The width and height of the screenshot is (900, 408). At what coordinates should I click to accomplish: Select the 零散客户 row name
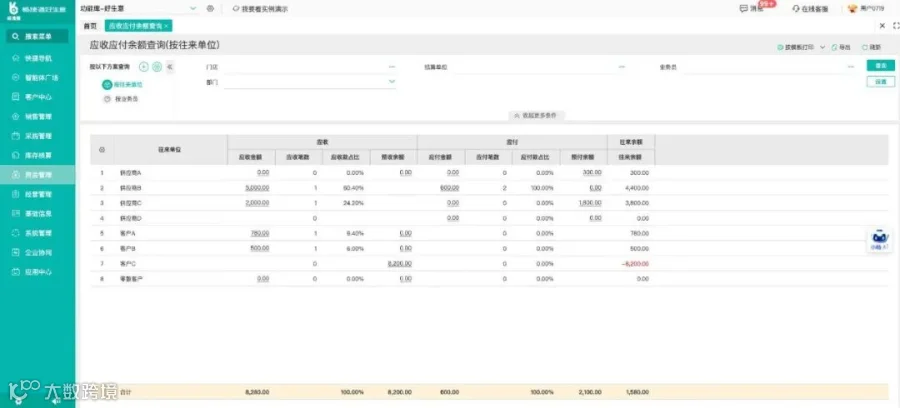131,279
